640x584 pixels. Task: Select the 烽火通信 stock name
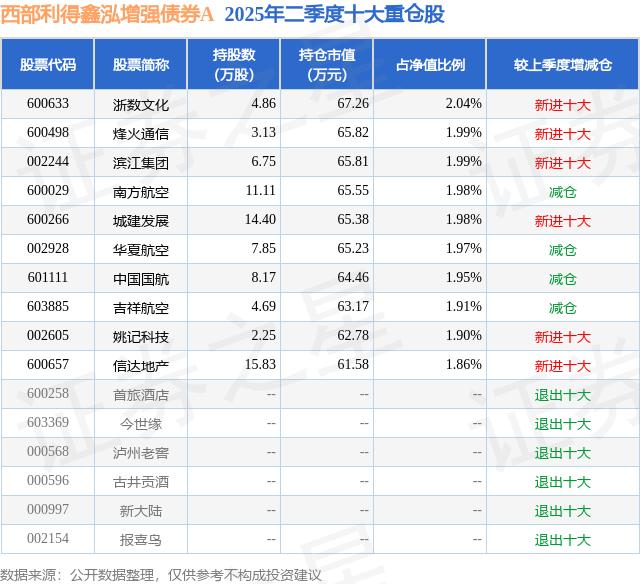pyautogui.click(x=141, y=134)
